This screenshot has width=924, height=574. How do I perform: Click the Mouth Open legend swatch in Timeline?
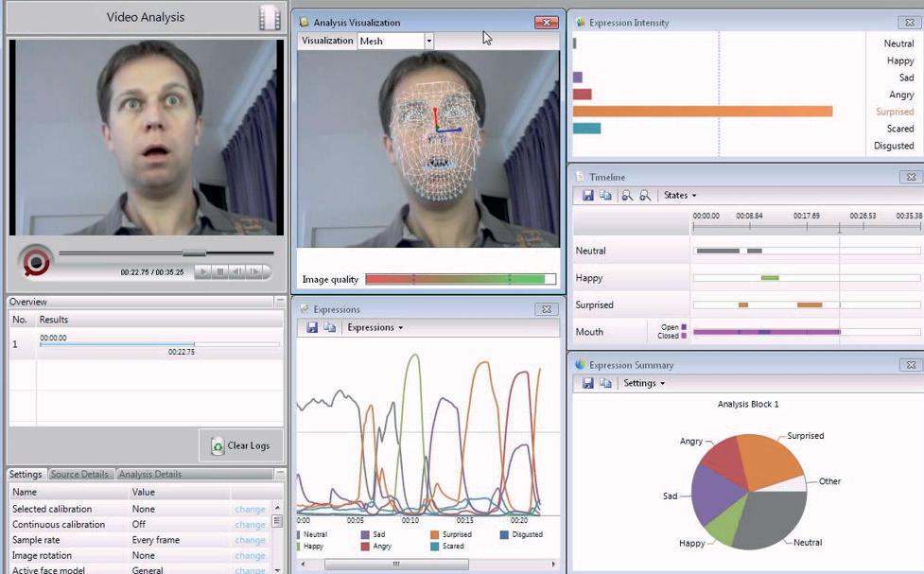point(684,326)
